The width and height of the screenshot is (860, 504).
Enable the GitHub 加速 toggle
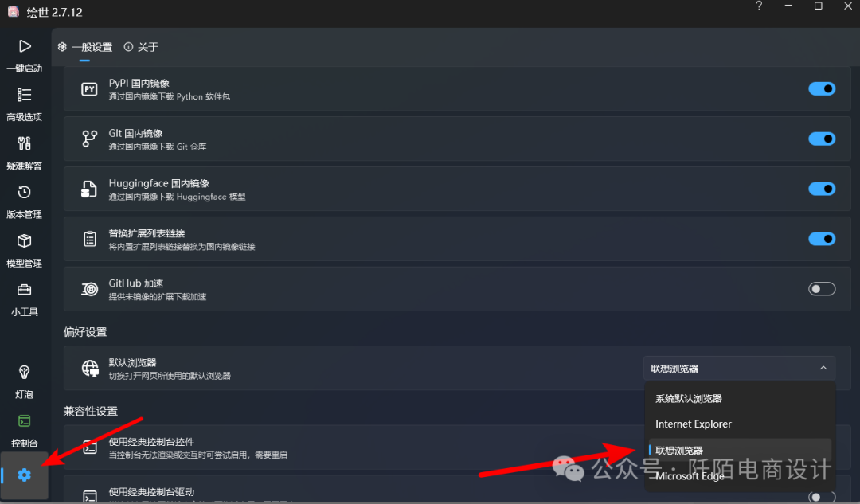pos(821,288)
